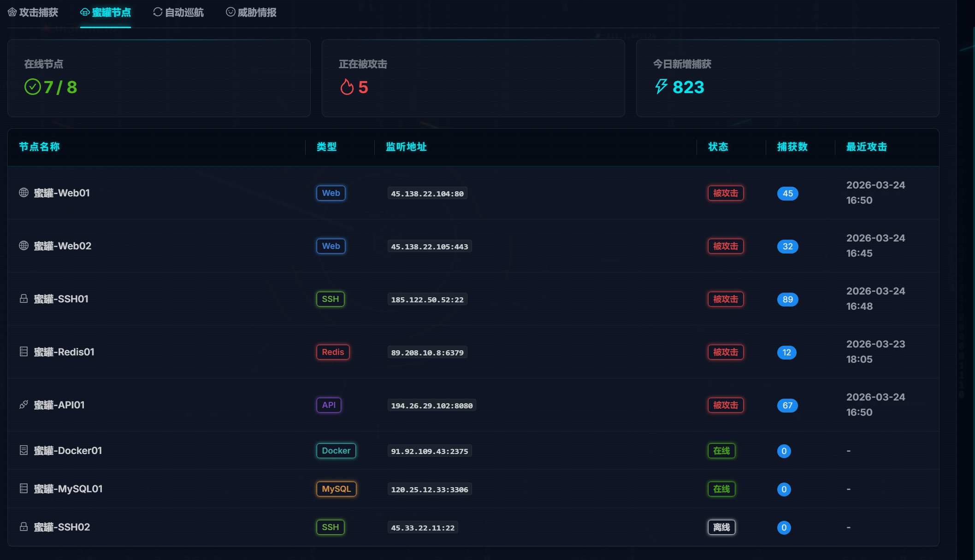
Task: Click the timestamp 2026-03-24 16:48
Action: coord(876,299)
